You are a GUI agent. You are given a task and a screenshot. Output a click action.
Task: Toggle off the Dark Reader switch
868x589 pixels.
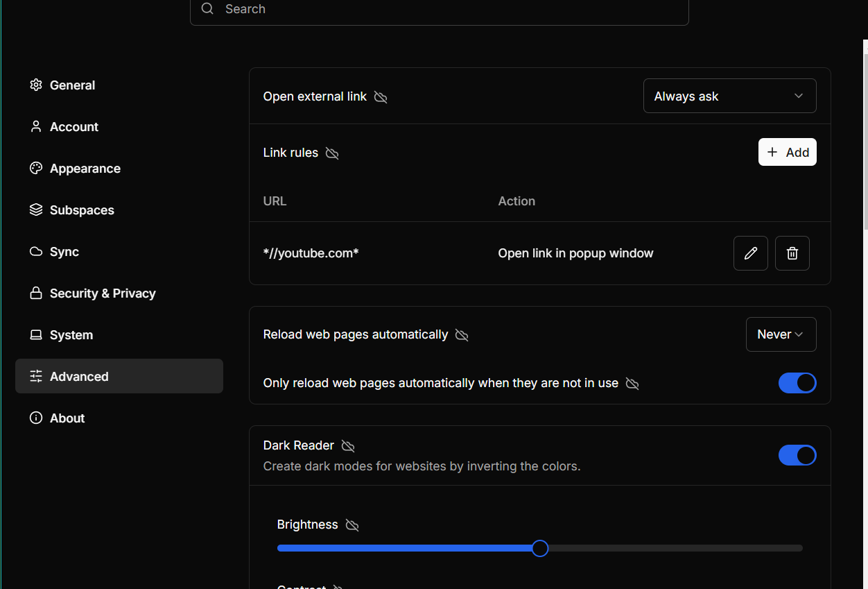coord(797,455)
